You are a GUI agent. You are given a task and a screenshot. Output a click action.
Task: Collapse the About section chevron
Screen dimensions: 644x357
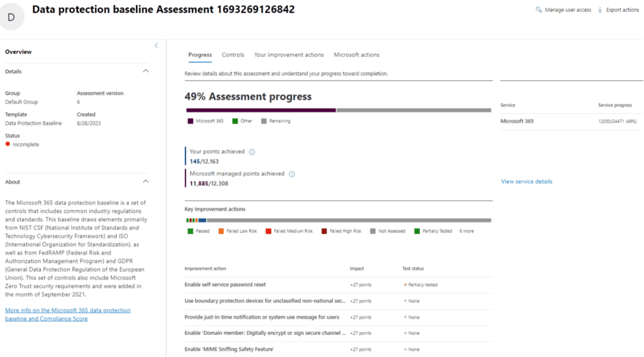(146, 182)
